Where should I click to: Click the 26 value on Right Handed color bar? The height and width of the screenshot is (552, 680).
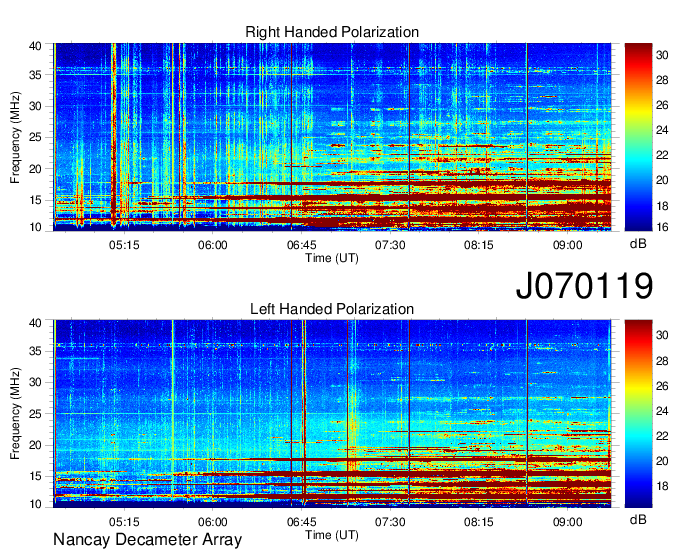[x=662, y=105]
